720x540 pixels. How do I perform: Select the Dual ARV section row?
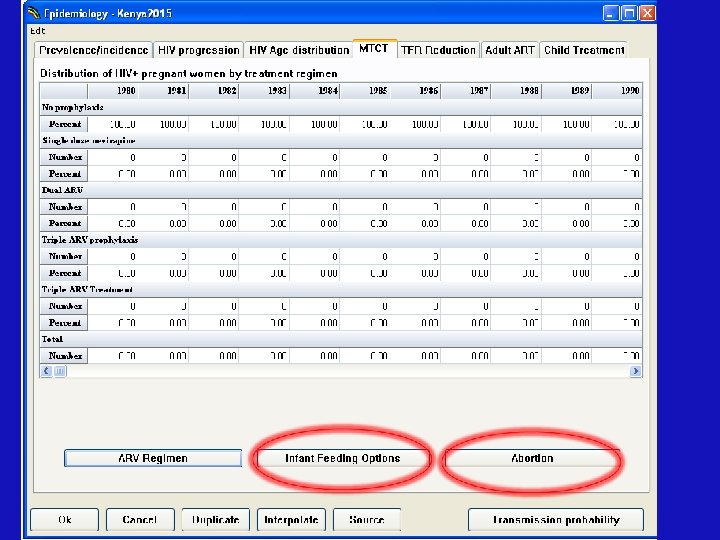341,190
